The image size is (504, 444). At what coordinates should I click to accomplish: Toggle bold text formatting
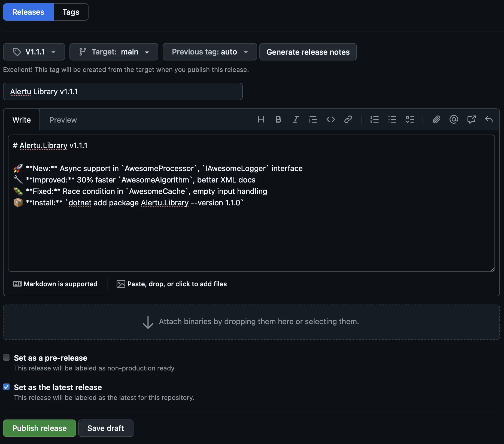278,119
